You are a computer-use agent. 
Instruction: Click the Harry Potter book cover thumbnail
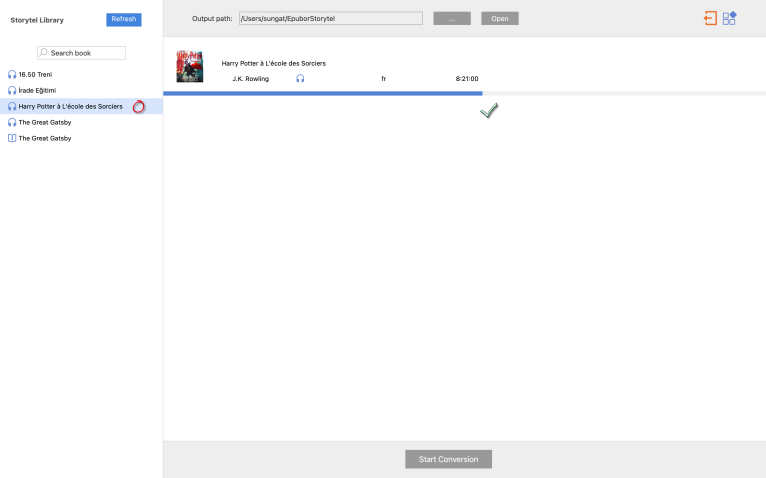pos(190,66)
